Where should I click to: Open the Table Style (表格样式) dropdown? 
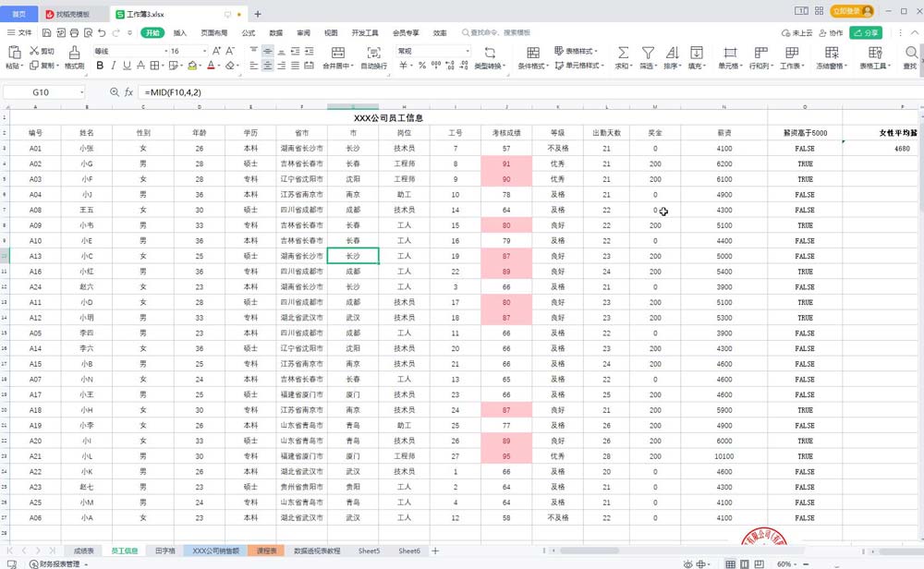pyautogui.click(x=576, y=51)
